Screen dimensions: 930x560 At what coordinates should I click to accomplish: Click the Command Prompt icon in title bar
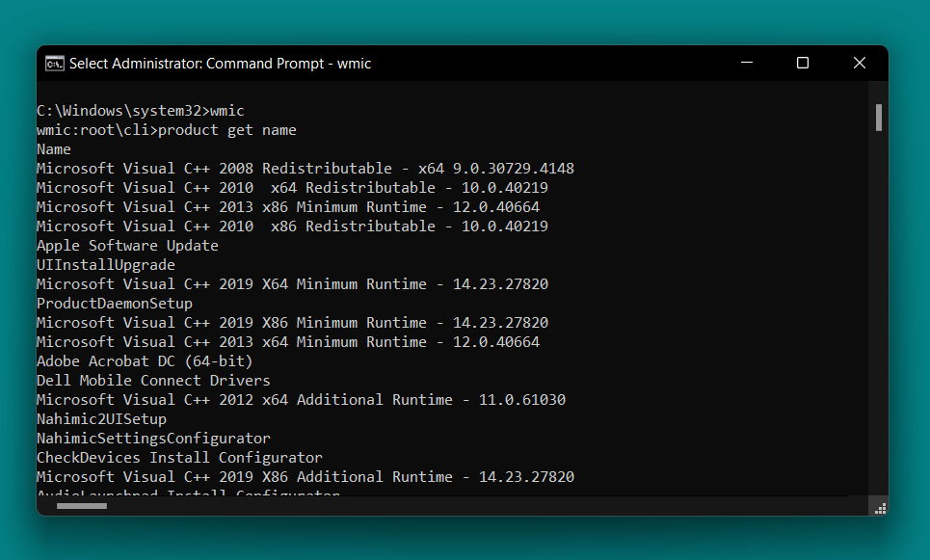coord(55,64)
